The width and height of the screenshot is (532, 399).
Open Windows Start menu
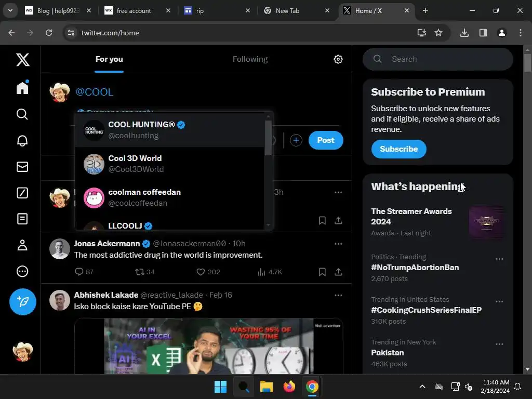[x=220, y=387]
